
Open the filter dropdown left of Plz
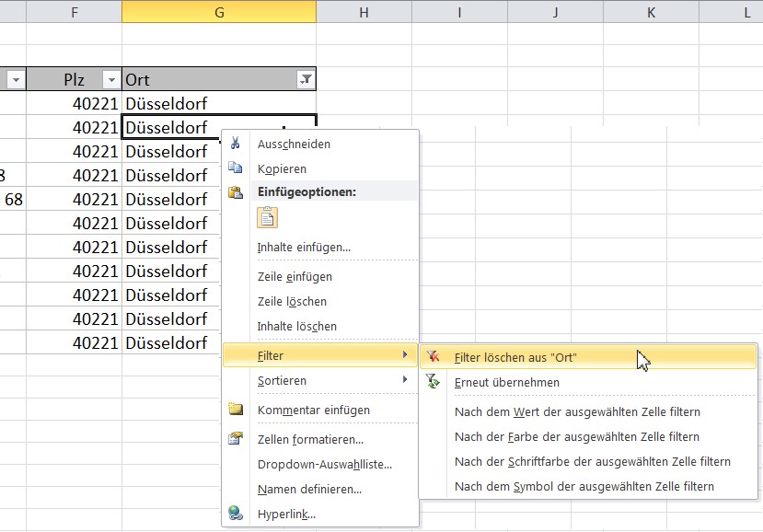pyautogui.click(x=16, y=79)
